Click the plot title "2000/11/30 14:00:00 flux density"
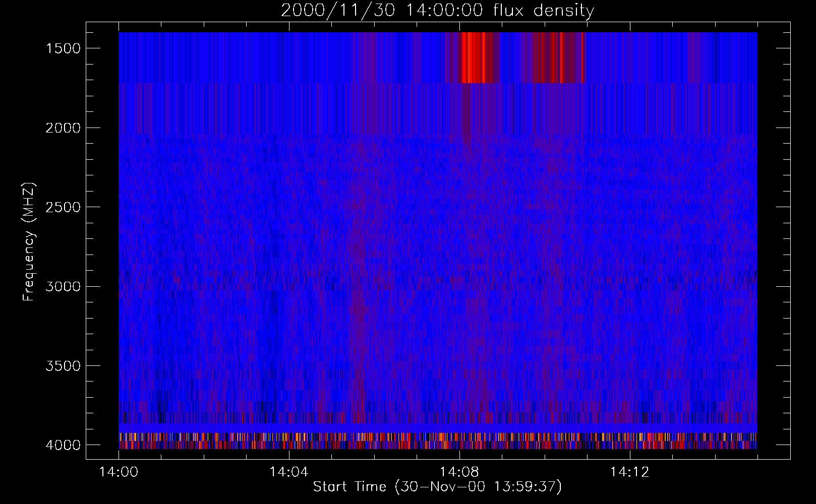816x504 pixels. 437,11
